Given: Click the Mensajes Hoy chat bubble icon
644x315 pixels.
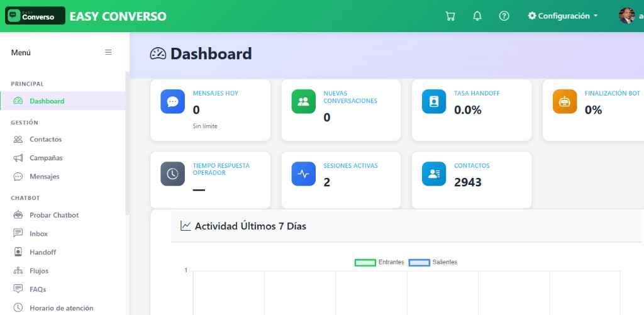Looking at the screenshot, I should [172, 102].
